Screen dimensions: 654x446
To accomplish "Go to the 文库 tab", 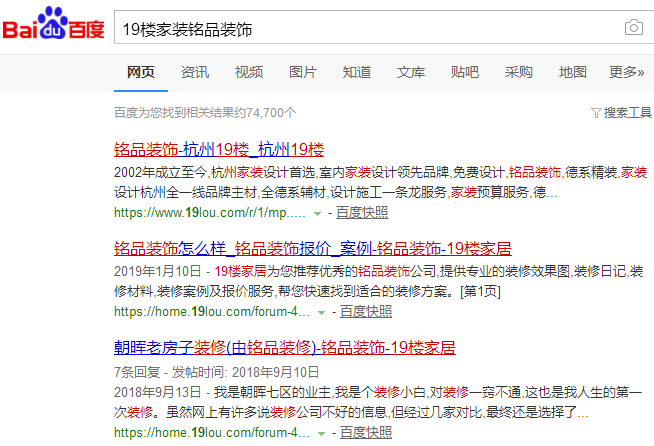I will (411, 72).
